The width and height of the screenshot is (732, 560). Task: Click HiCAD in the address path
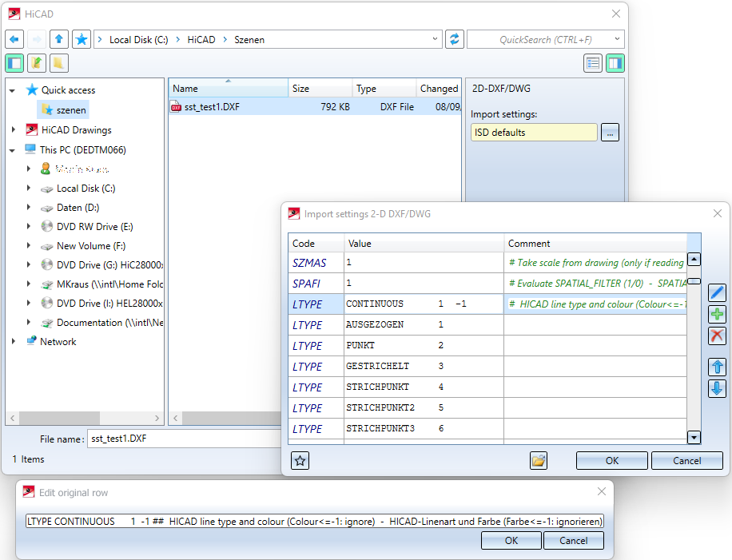coord(201,40)
